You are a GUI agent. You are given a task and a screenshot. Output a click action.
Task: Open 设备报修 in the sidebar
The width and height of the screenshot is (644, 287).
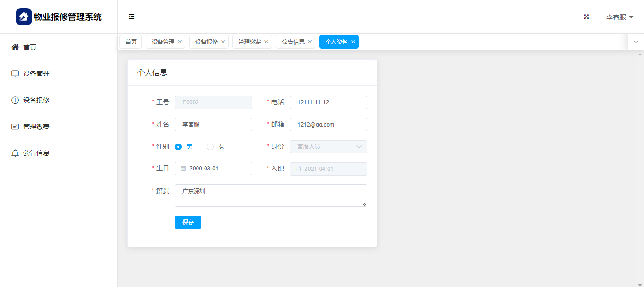(36, 100)
